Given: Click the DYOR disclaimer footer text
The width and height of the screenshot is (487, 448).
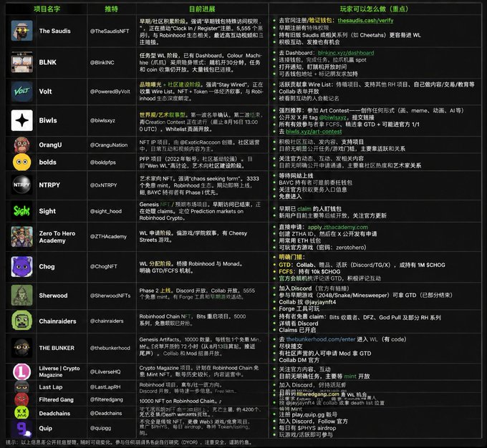Looking at the screenshot, I should coord(129,442).
